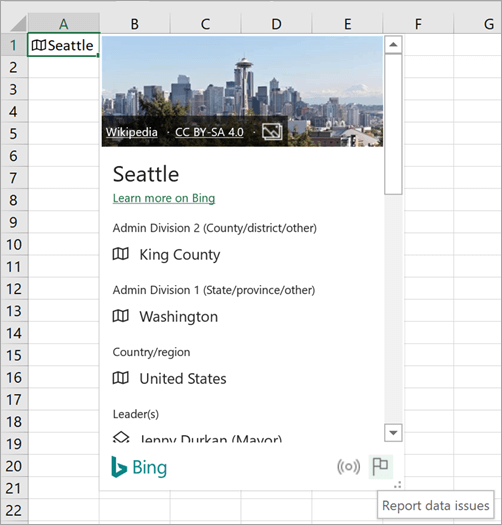Click the image info icon on photo
502x525 pixels.
click(272, 132)
